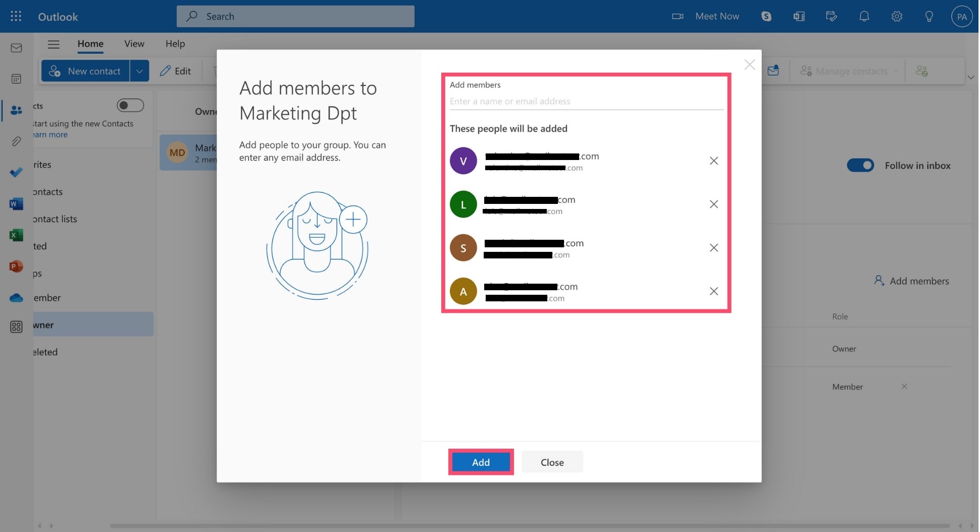Remove the S member from list
980x532 pixels.
(715, 248)
